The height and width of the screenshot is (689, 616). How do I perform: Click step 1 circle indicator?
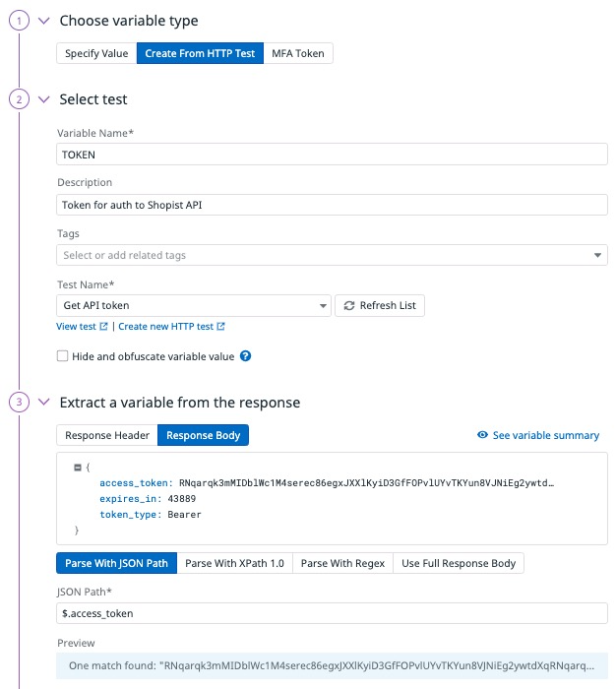click(x=18, y=21)
